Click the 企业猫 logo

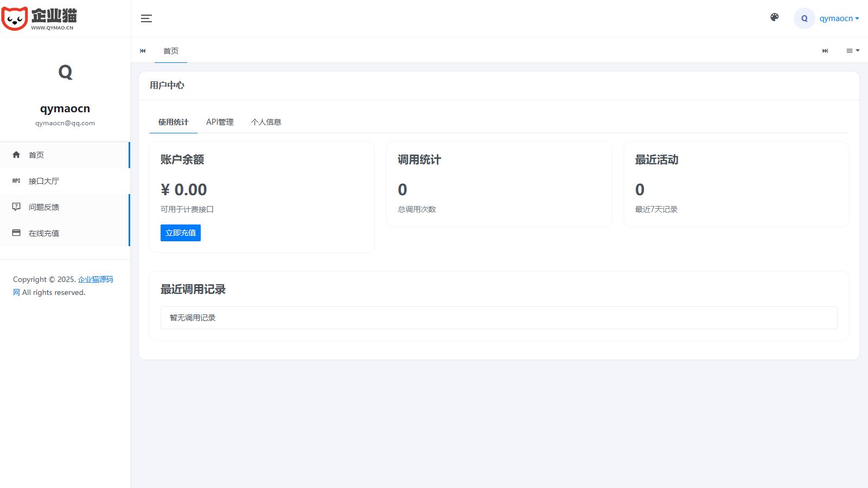39,18
